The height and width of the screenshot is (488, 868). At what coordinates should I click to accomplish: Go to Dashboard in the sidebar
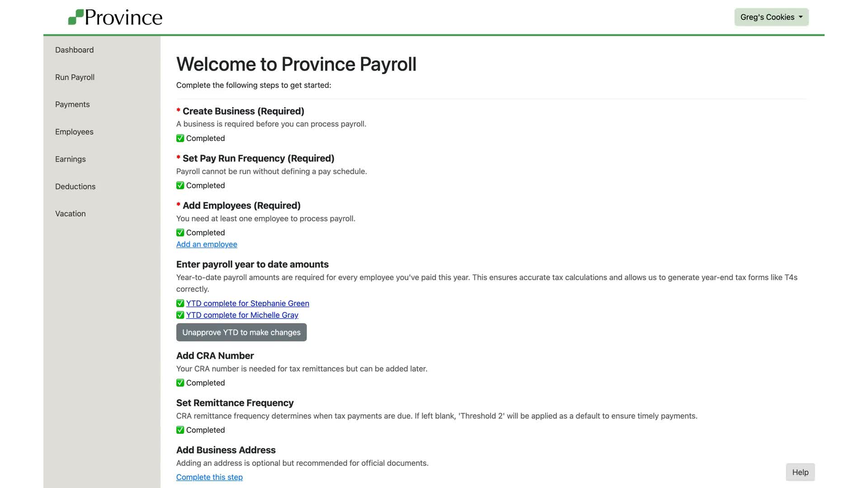coord(74,50)
